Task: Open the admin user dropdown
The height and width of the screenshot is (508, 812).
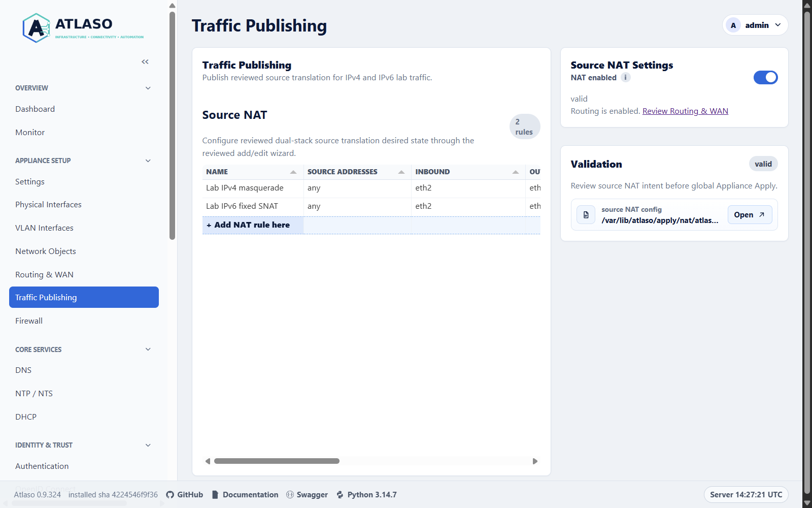Action: pos(755,25)
